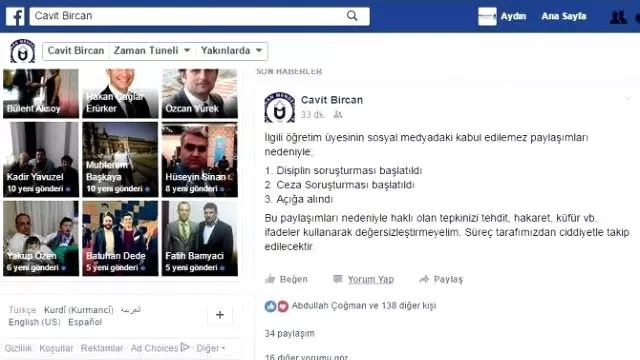Click the Ad Choices triangle icon
This screenshot has width=640, height=360.
click(185, 347)
